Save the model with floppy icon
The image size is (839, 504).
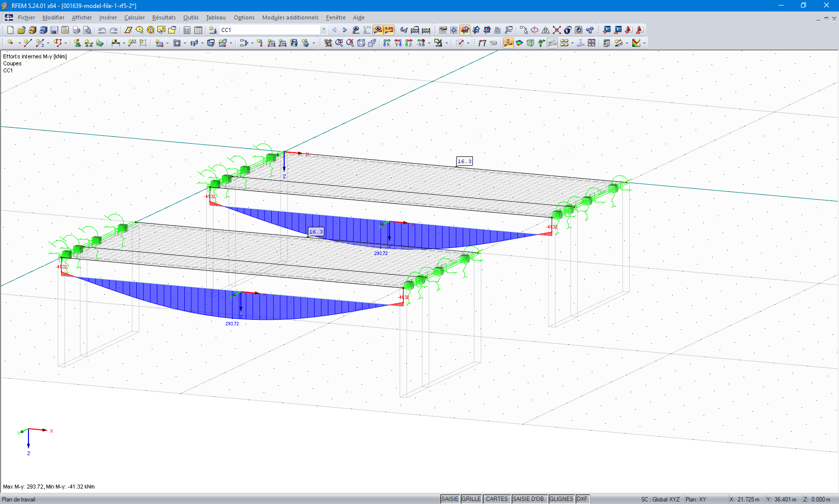pyautogui.click(x=54, y=30)
